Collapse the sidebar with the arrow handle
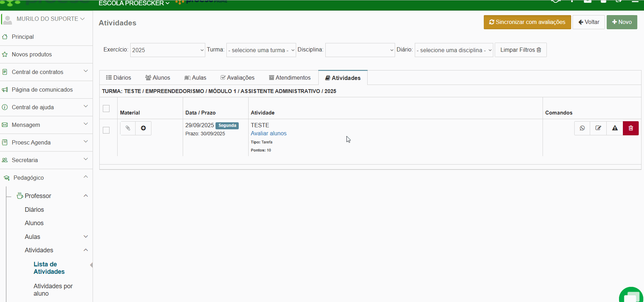 (x=91, y=265)
